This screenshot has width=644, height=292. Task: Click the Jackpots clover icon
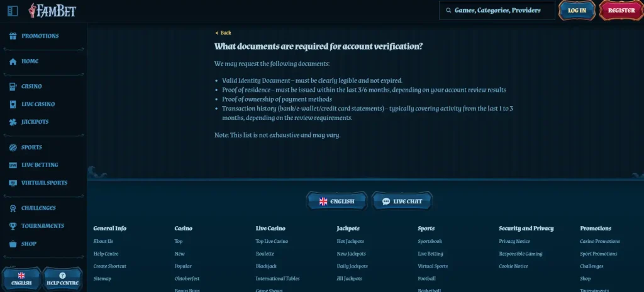[x=13, y=122]
